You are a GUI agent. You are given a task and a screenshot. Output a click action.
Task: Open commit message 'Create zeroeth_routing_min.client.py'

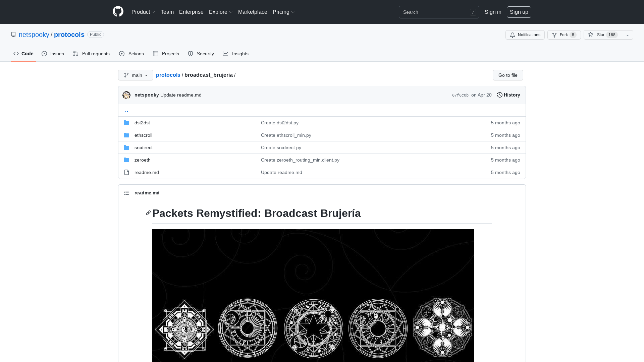300,160
